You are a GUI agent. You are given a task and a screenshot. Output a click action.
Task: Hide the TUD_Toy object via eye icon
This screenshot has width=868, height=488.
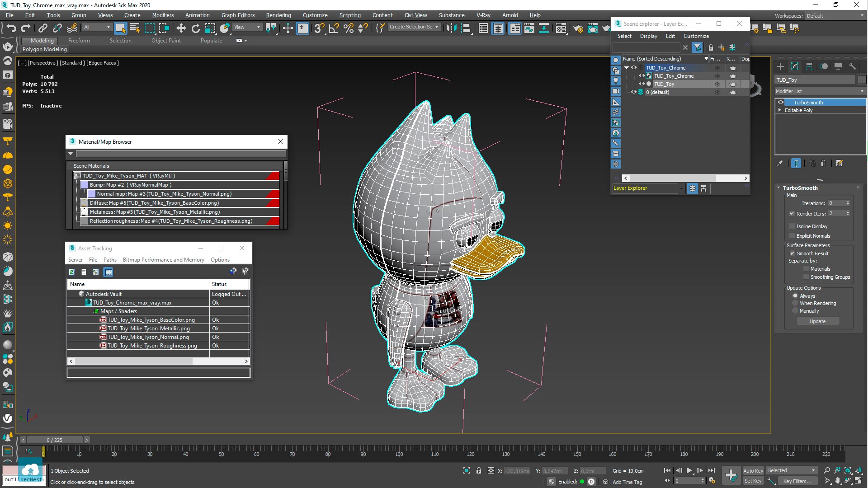point(642,84)
